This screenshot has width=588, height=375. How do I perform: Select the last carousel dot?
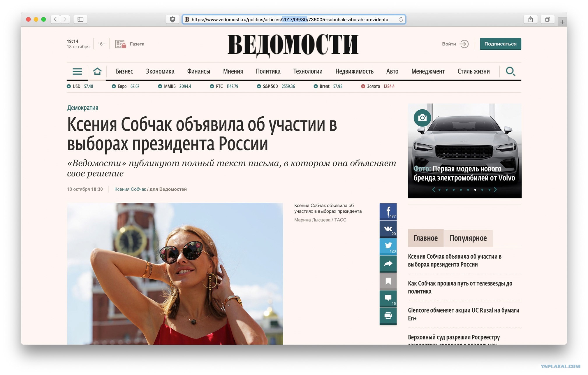pos(489,190)
